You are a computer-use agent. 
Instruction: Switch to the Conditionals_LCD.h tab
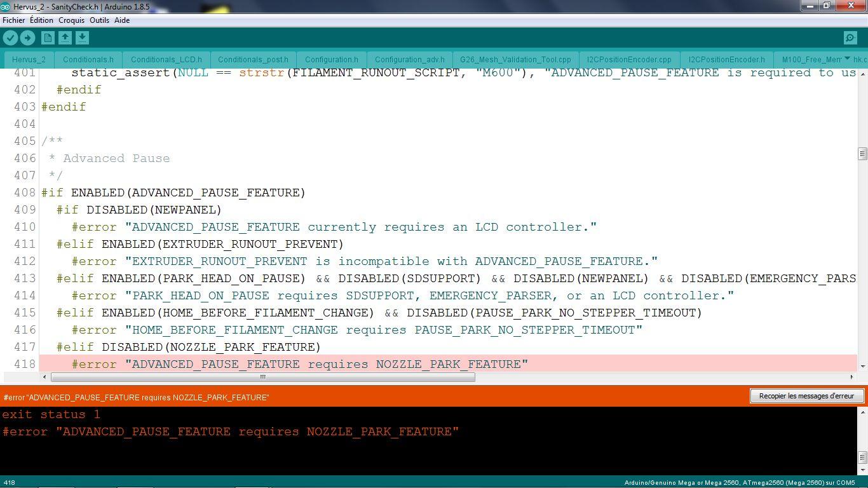coord(166,60)
